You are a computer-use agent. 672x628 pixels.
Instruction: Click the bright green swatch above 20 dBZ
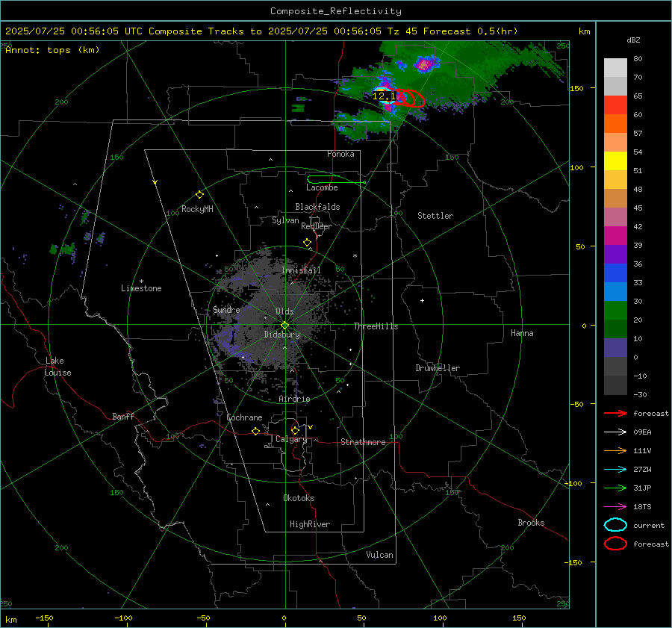coord(615,311)
